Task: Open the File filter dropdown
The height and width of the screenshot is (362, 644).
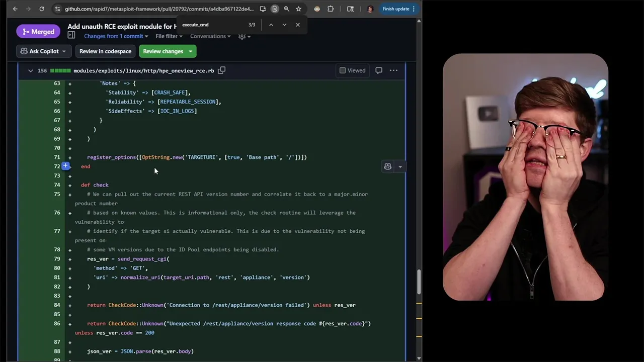Action: click(169, 36)
